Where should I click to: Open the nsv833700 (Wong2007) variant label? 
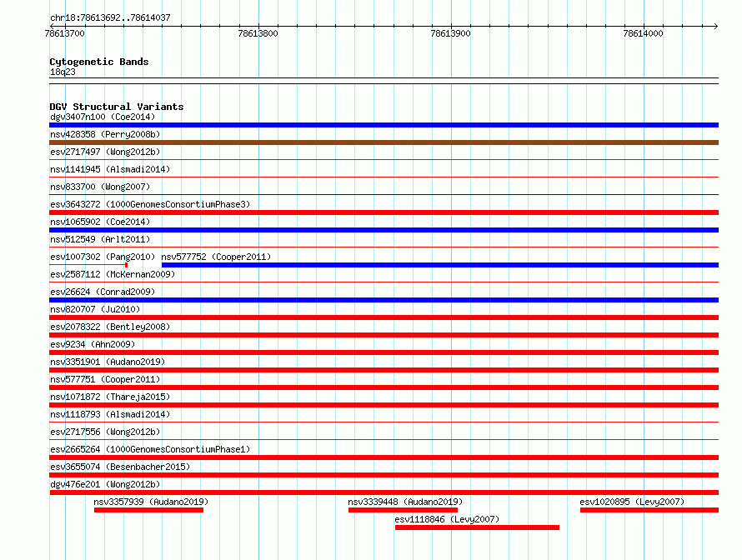point(100,187)
